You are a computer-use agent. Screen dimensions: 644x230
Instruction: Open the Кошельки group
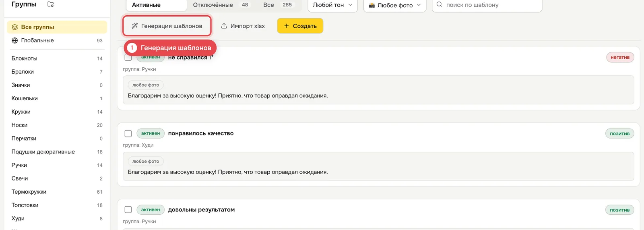(x=57, y=98)
